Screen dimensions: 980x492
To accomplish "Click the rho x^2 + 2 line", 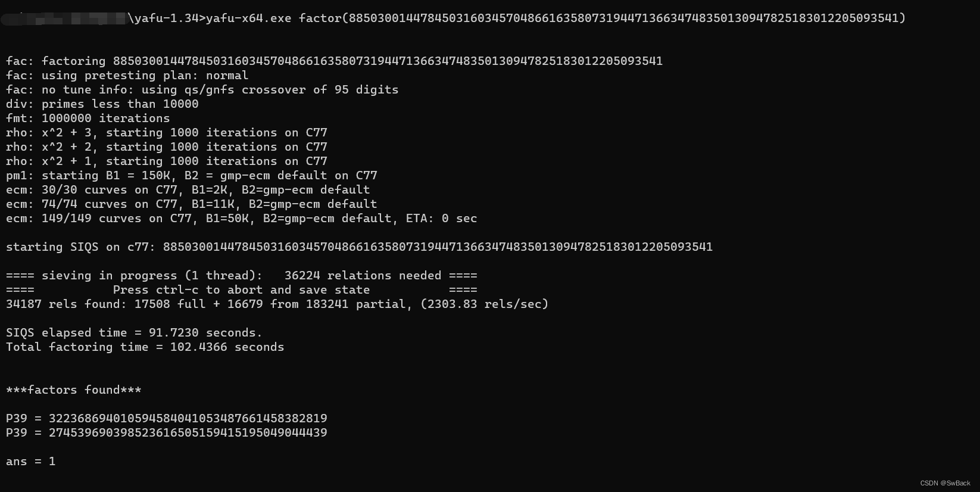I will (166, 147).
